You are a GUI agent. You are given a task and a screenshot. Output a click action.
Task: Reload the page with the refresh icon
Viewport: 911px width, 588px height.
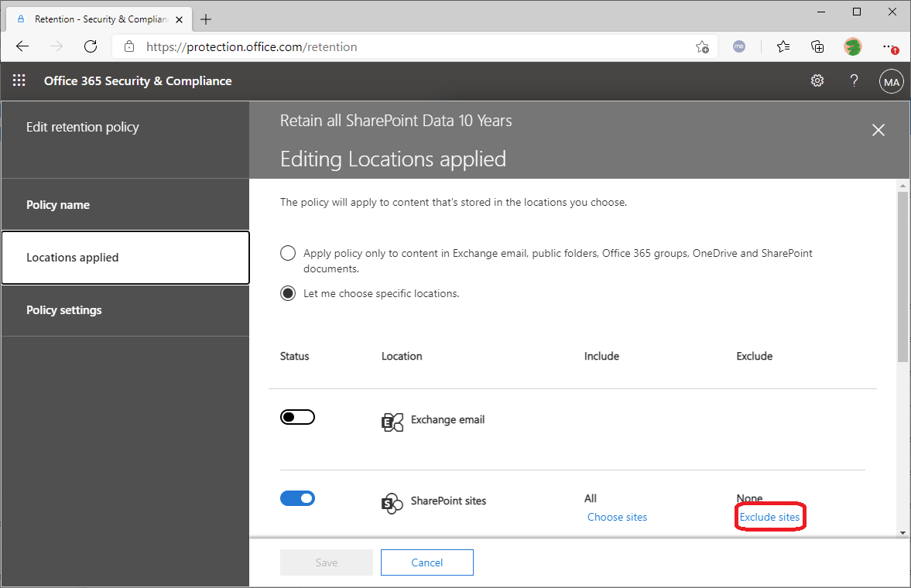(x=91, y=46)
